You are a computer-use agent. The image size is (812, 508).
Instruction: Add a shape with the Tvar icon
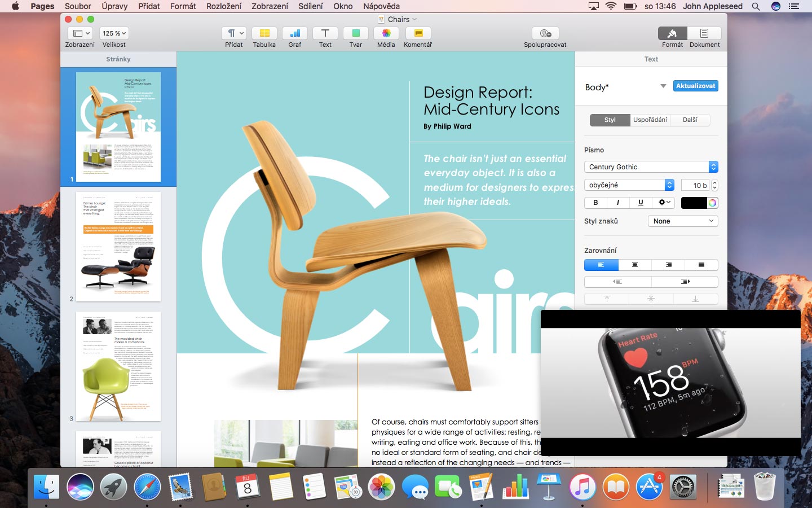pyautogui.click(x=356, y=33)
